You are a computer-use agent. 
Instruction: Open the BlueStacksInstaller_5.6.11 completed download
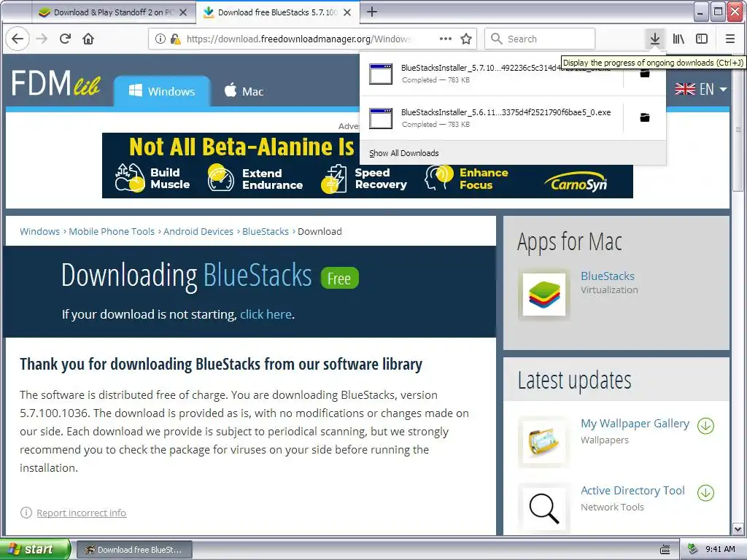point(492,118)
